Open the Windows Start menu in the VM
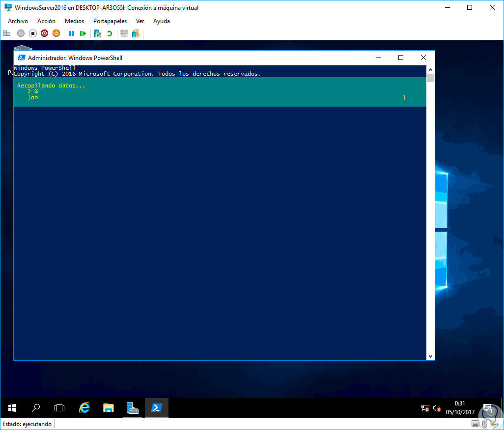The image size is (504, 430). click(x=12, y=408)
